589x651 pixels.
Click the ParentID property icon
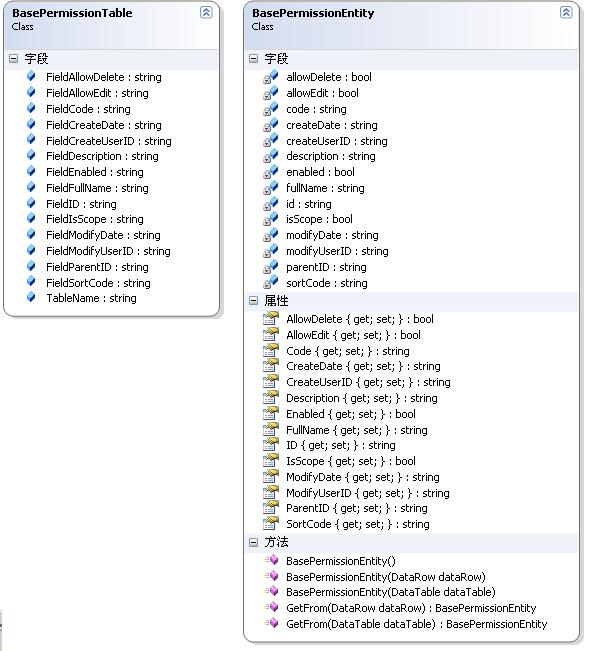(271, 508)
